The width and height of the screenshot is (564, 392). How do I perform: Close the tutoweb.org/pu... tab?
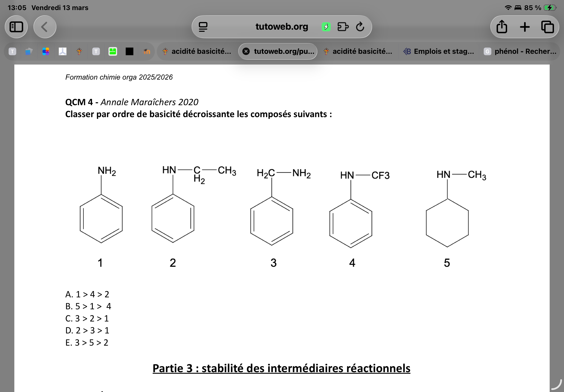pyautogui.click(x=246, y=51)
